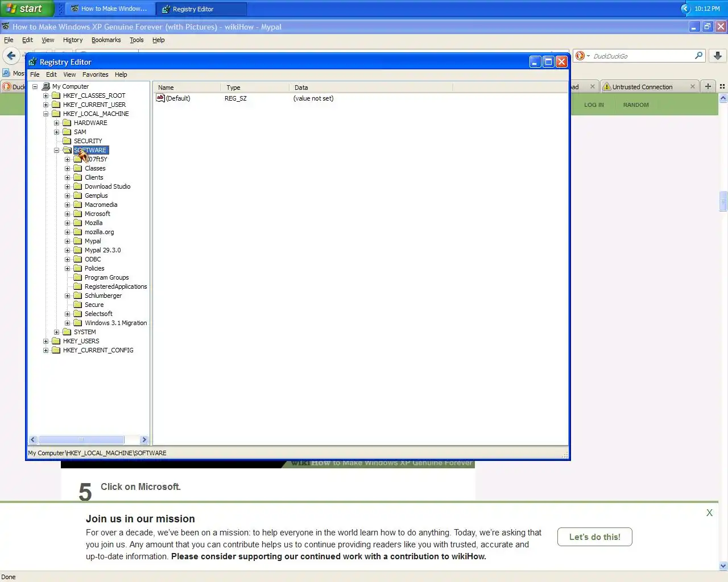Screen dimensions: 728x582
Task: Click the Macromedia folder icon
Action: 78,205
